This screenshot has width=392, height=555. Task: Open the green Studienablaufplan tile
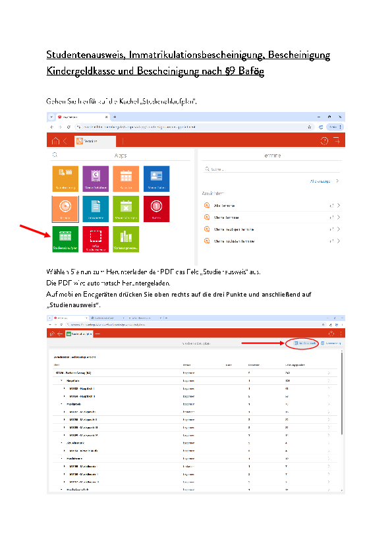coord(65,239)
